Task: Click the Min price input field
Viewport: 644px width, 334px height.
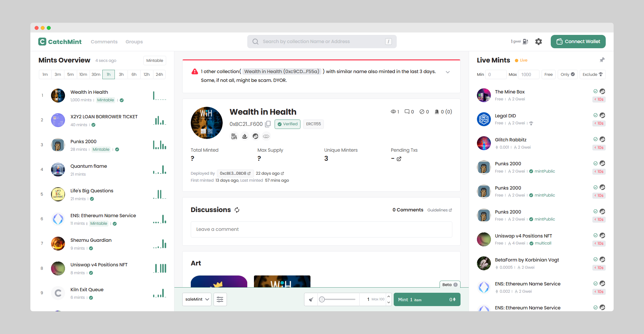Action: [x=496, y=75]
